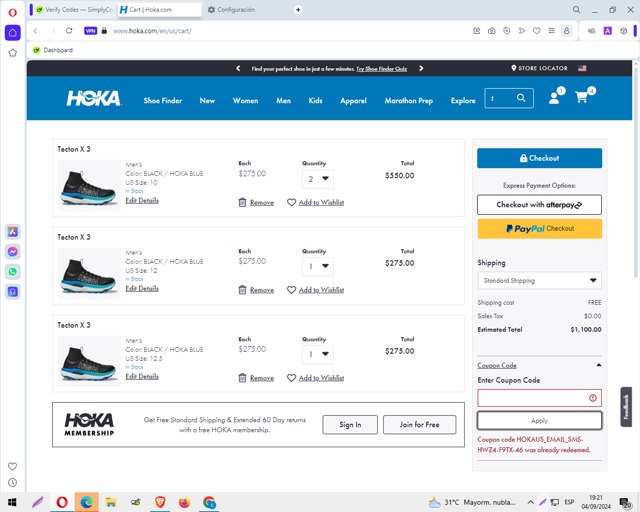Screen dimensions: 640x512
Task: Open New menu in HOKA navigation
Action: click(x=207, y=100)
